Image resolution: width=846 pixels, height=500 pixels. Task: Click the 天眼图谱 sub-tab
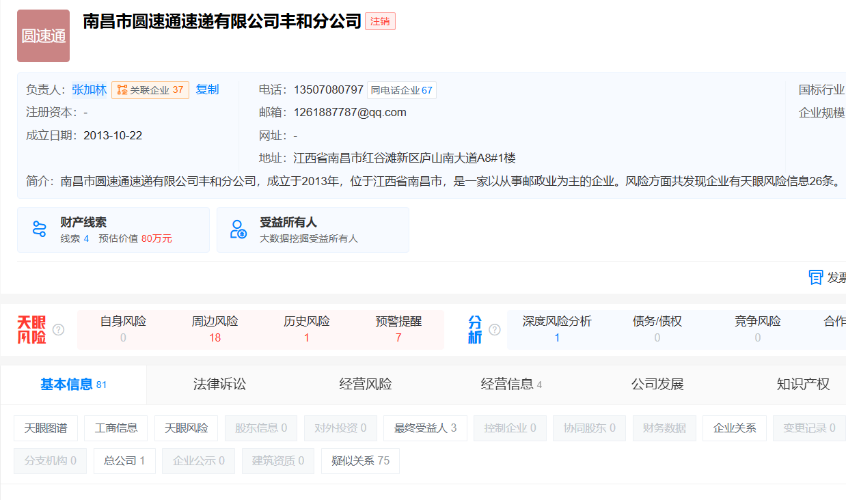tap(46, 428)
